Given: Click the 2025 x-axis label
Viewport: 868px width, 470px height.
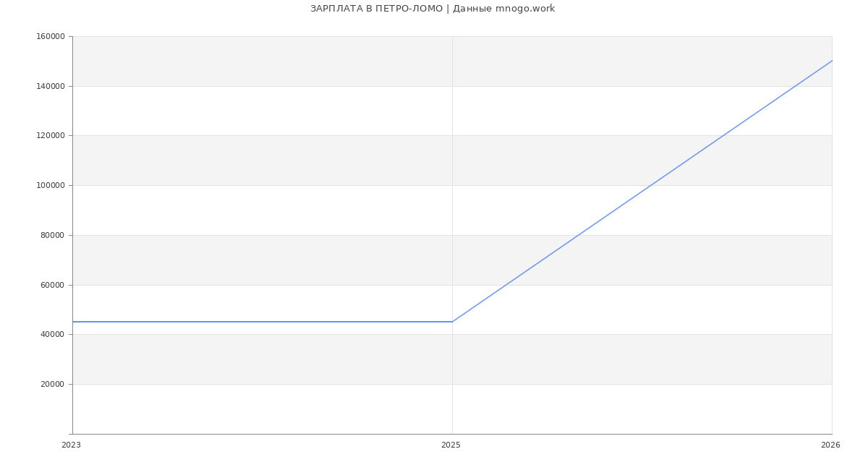Looking at the screenshot, I should (x=451, y=445).
